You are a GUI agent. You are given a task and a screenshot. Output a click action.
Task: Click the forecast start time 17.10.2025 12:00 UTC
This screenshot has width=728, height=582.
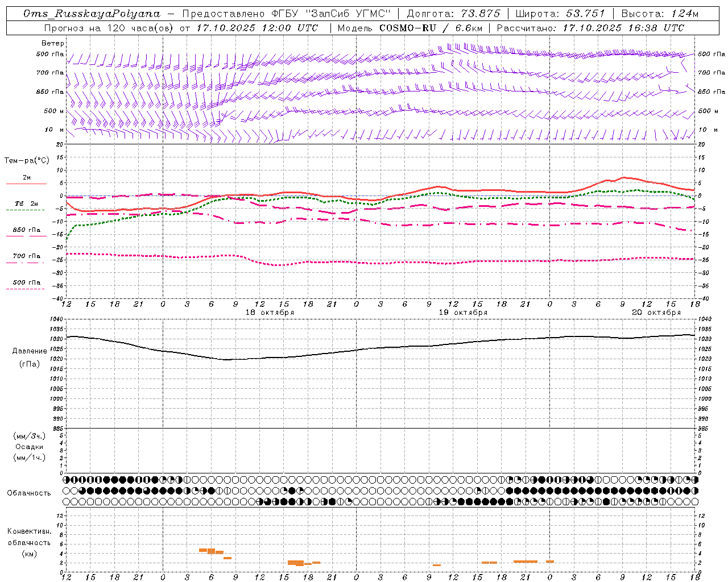pyautogui.click(x=257, y=27)
